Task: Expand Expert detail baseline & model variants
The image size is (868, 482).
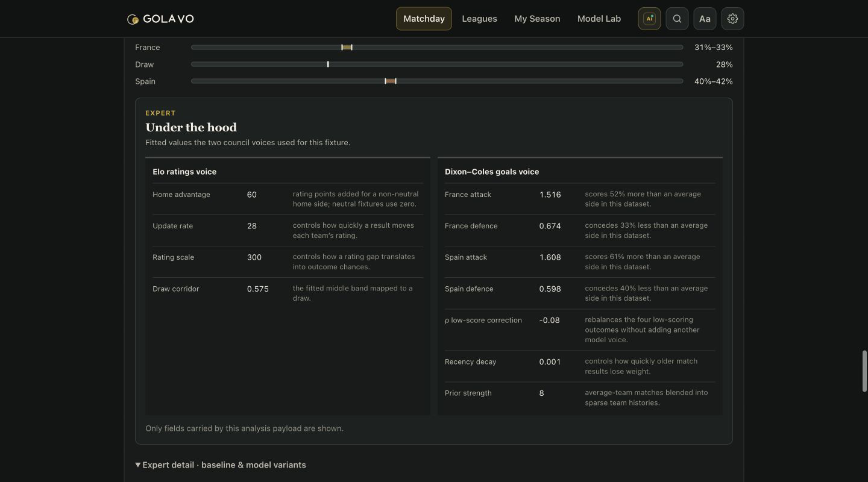Action: point(221,465)
